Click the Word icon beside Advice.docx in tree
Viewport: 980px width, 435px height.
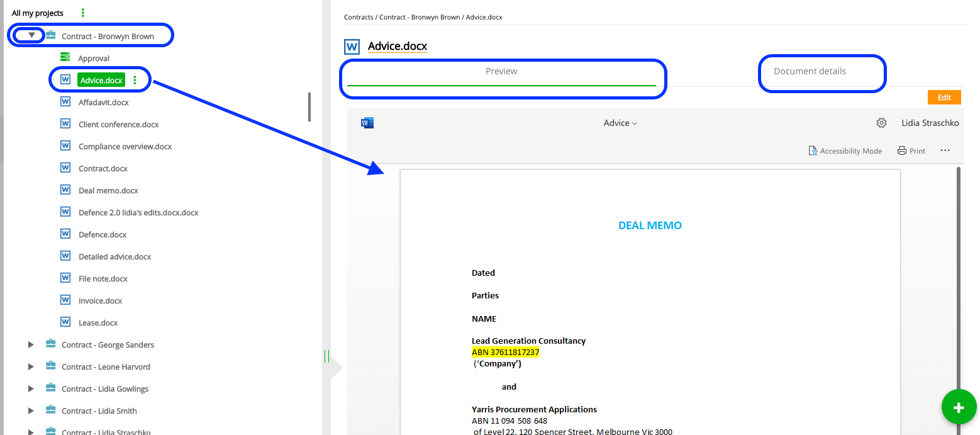click(65, 79)
